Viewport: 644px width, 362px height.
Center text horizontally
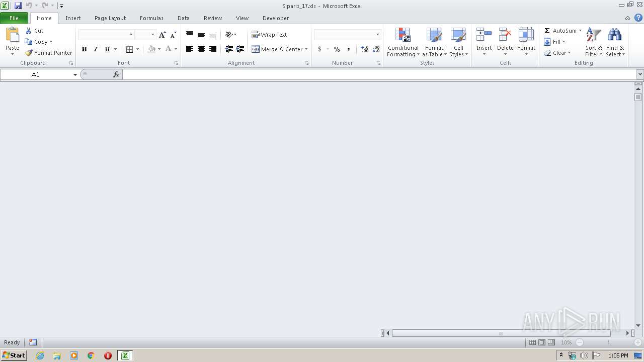click(201, 49)
